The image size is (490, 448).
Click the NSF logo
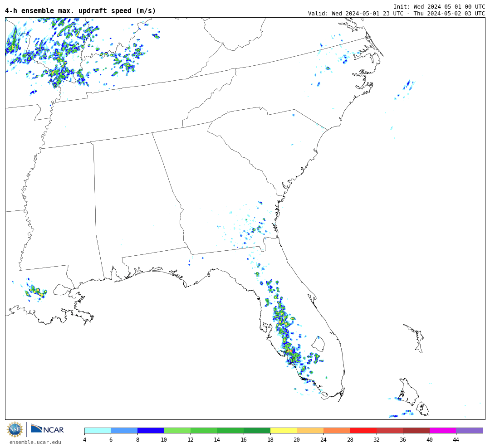pyautogui.click(x=15, y=429)
